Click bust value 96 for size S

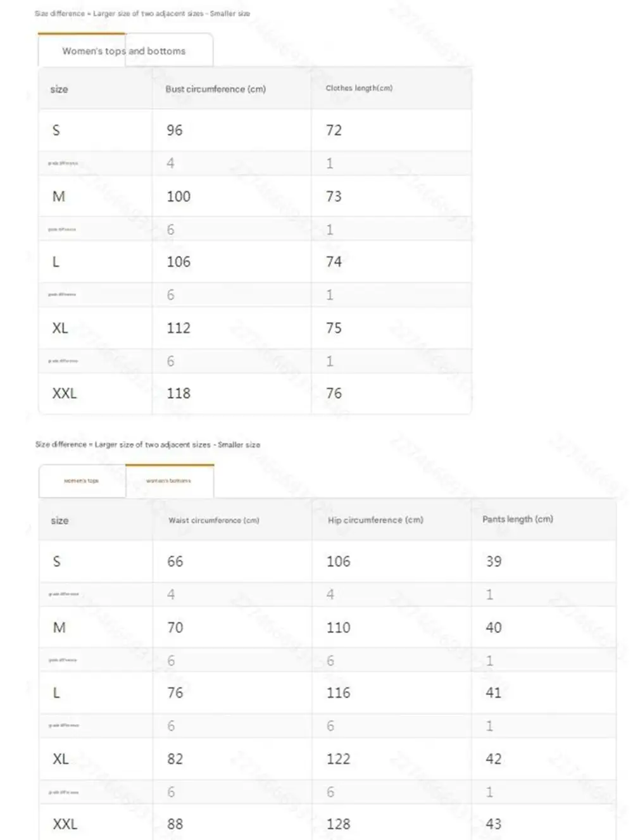[175, 130]
